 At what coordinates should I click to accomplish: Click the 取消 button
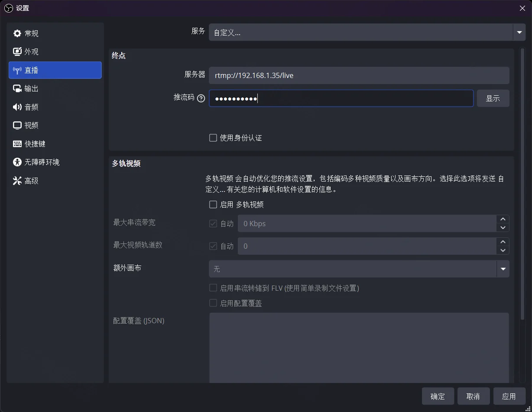[x=473, y=396]
